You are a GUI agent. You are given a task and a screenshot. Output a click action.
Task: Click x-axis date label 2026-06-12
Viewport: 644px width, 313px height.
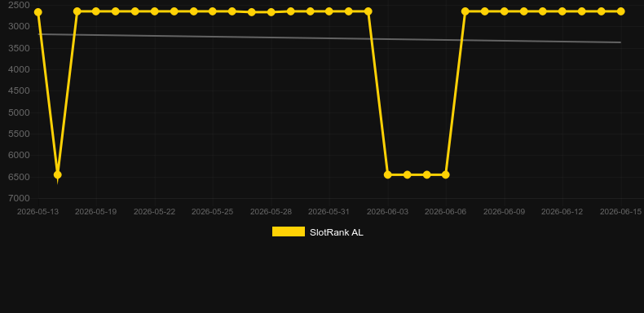(x=562, y=212)
